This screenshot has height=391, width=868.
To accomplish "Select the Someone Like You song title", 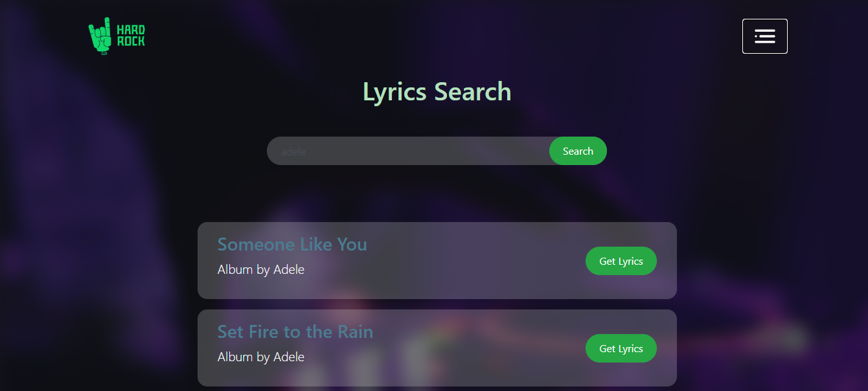I will click(x=292, y=244).
